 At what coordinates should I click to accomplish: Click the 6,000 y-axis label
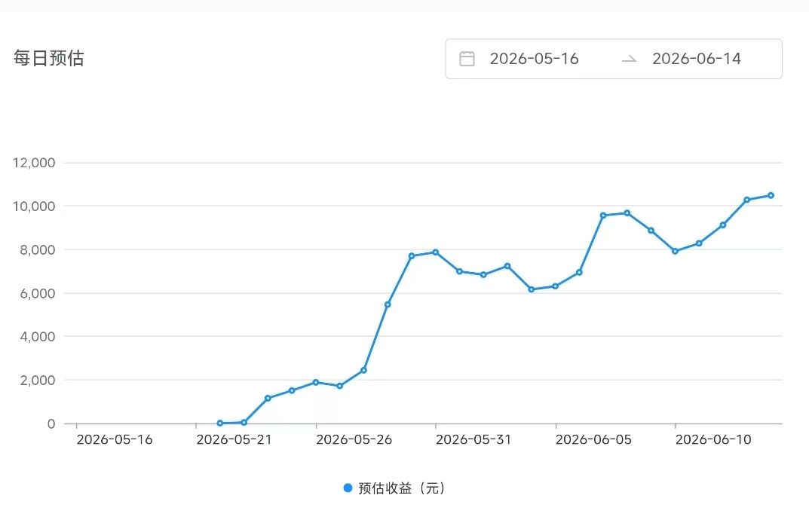pos(37,293)
